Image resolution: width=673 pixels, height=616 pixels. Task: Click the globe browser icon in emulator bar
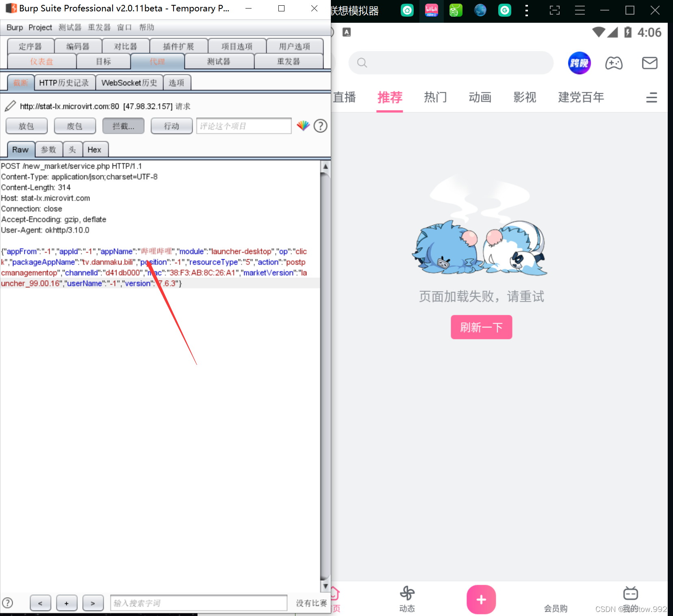480,10
